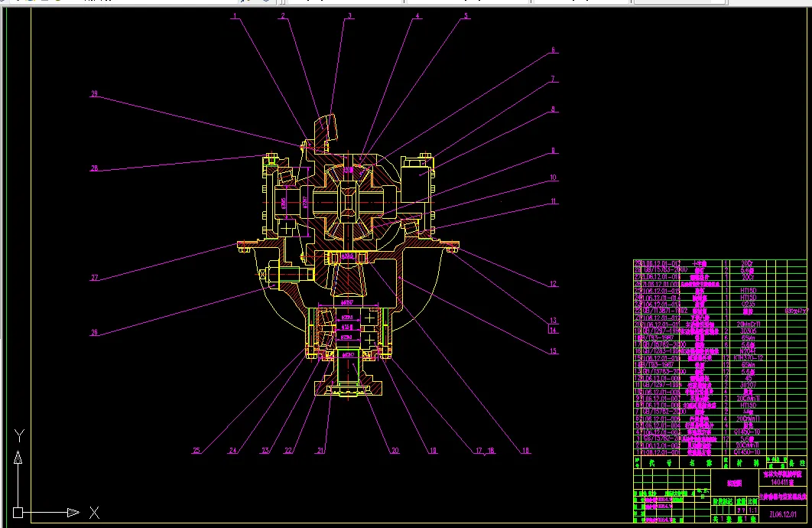Select part callout number 21
The width and height of the screenshot is (812, 528).
(x=320, y=451)
